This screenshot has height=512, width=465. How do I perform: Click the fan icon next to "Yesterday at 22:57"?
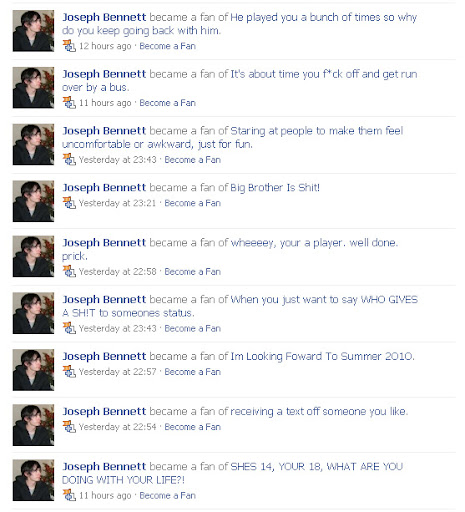coord(69,371)
